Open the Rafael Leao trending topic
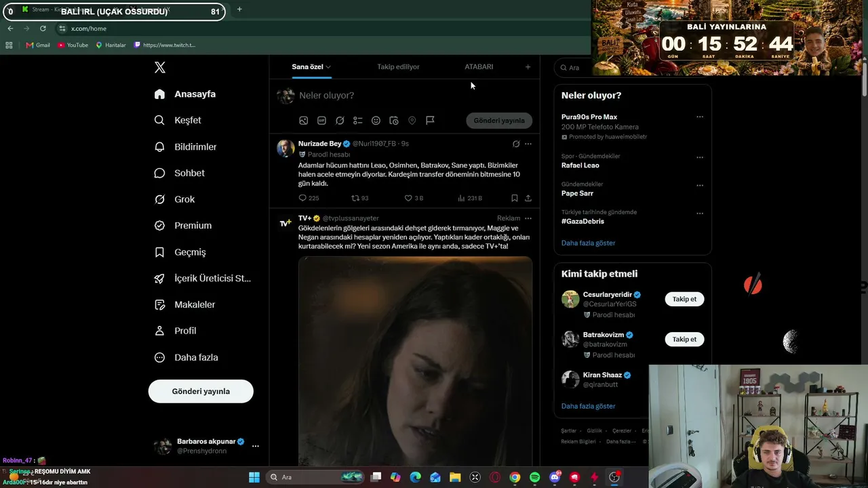Viewport: 868px width, 488px height. coord(580,165)
